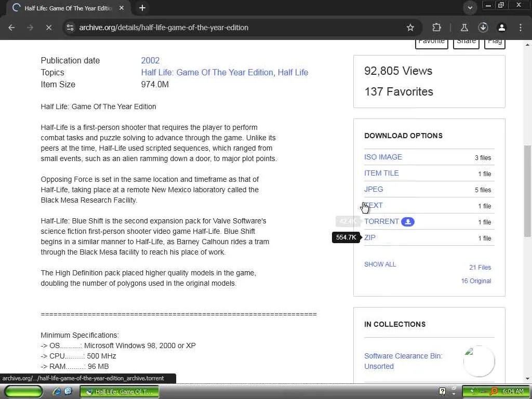Open the Extensions puzzle icon
532x399 pixels.
tap(436, 28)
